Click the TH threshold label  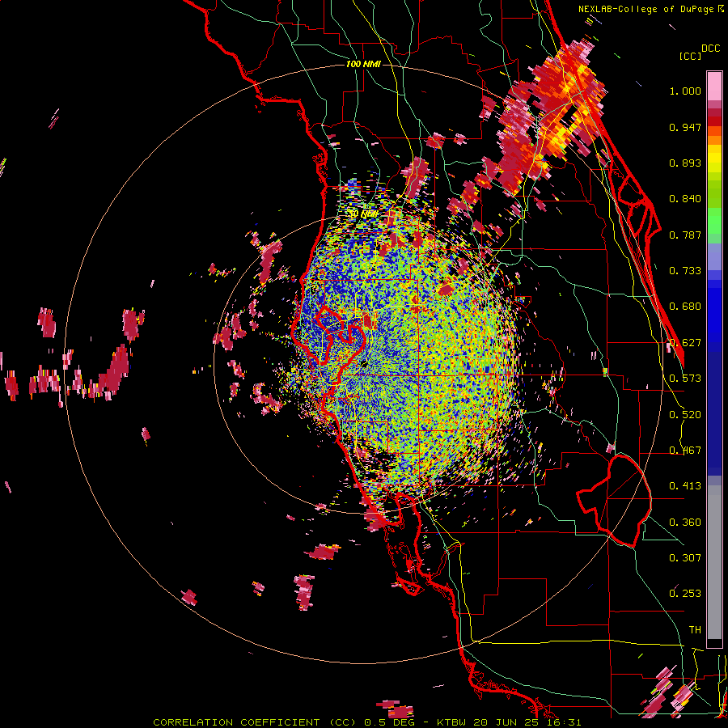[695, 630]
